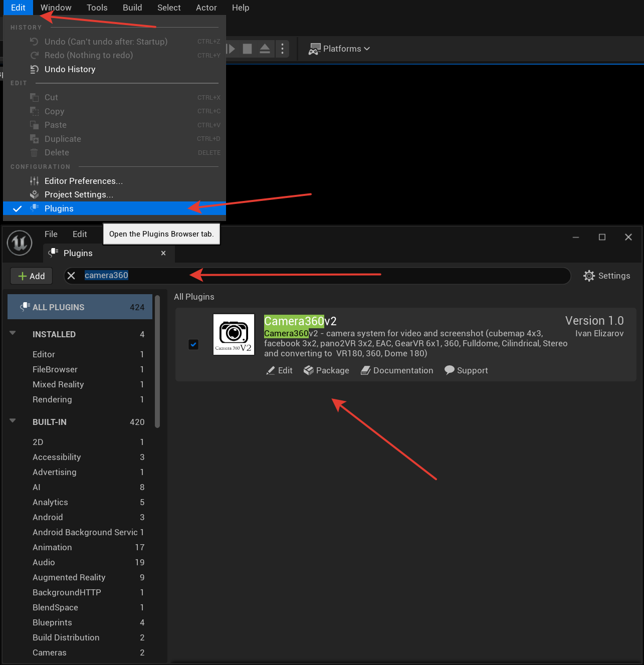Viewport: 644px width, 665px height.
Task: Open Camera360v2 Documentation link
Action: tap(397, 370)
